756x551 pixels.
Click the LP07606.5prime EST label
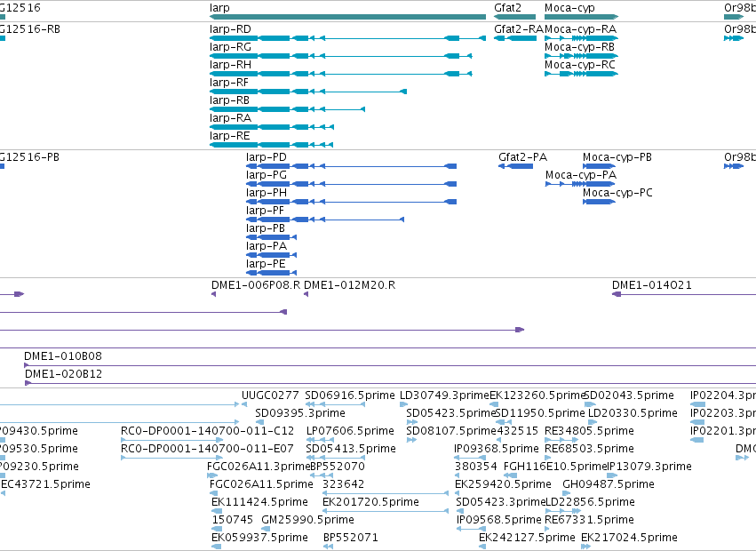click(351, 430)
